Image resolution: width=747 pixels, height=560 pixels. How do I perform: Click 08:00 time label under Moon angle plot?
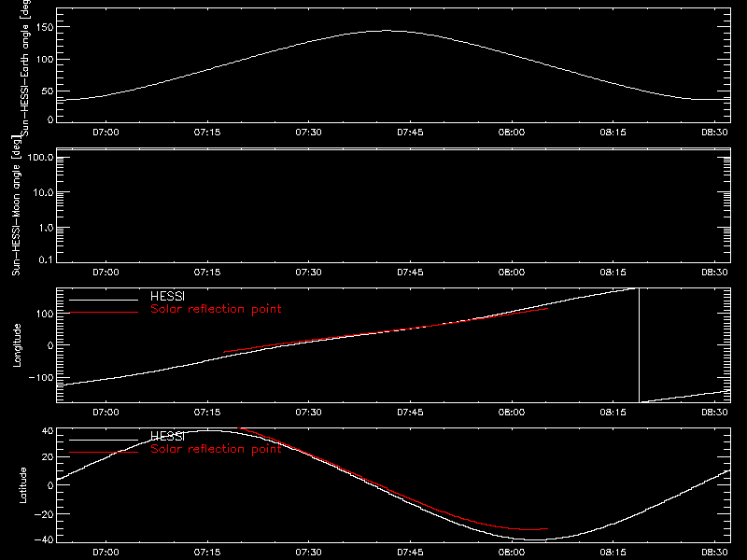coord(512,272)
